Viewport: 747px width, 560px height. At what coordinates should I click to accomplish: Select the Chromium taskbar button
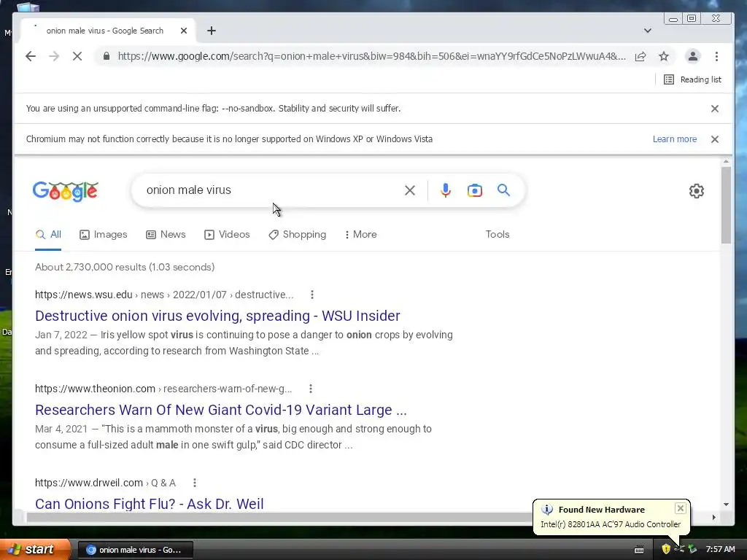point(135,550)
